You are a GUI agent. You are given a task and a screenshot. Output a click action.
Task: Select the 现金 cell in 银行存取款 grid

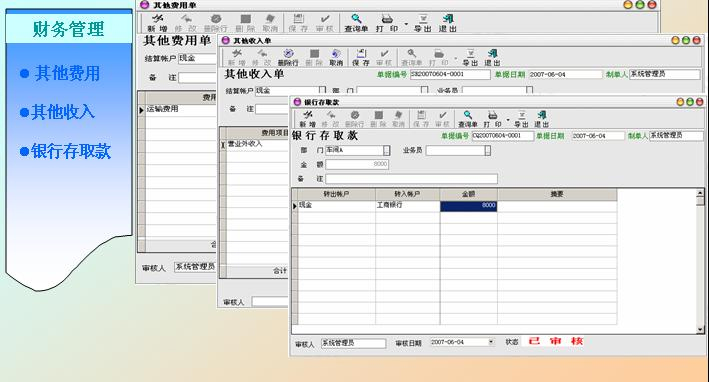click(336, 206)
